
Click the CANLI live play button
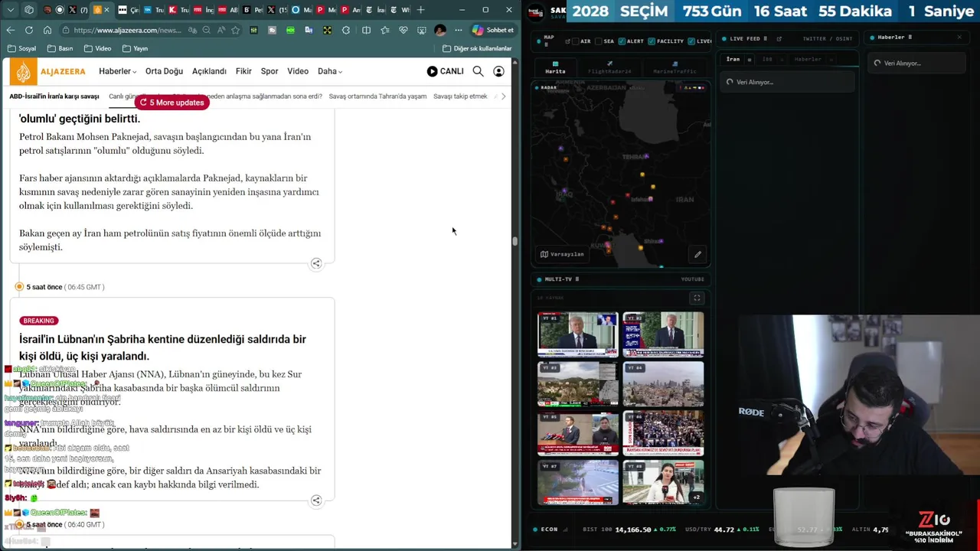tap(446, 71)
